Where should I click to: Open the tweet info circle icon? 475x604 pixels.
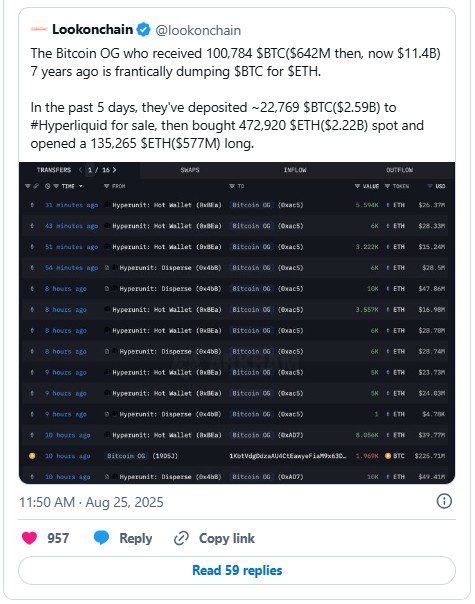click(x=444, y=501)
